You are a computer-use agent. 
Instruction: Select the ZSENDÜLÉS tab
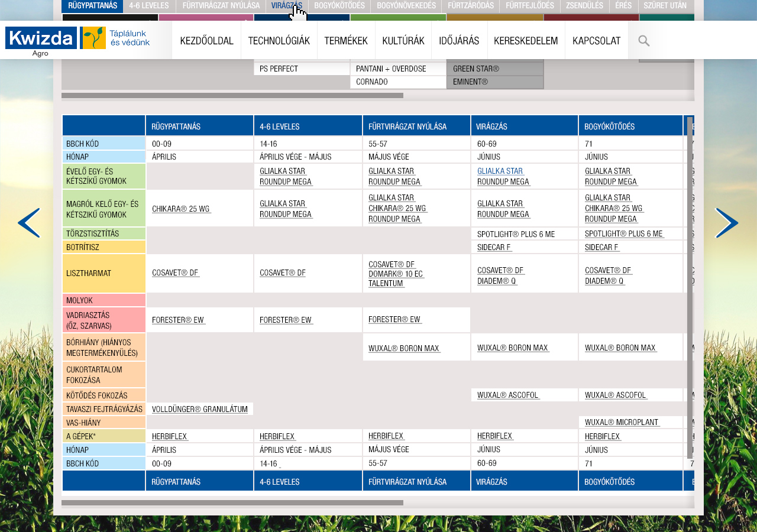click(584, 6)
